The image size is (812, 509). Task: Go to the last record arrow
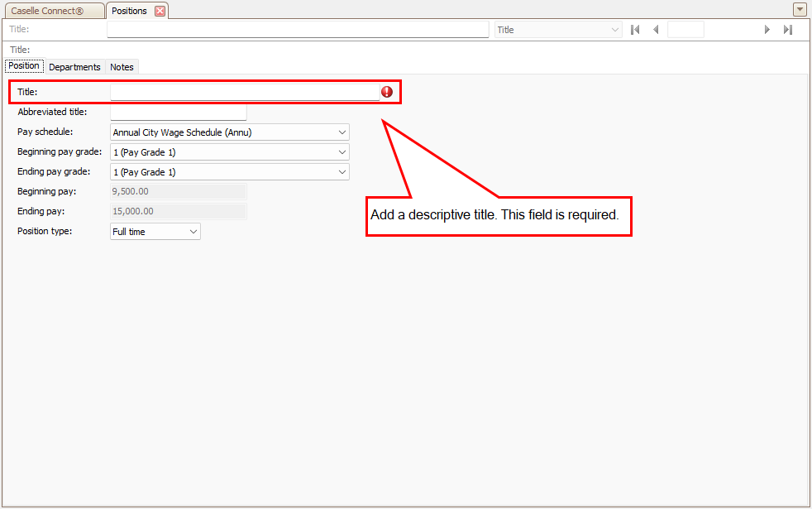click(788, 30)
